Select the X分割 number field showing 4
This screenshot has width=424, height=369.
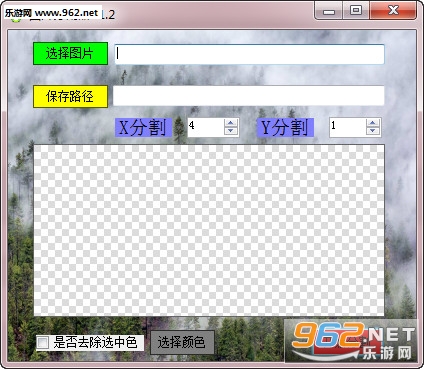point(206,127)
